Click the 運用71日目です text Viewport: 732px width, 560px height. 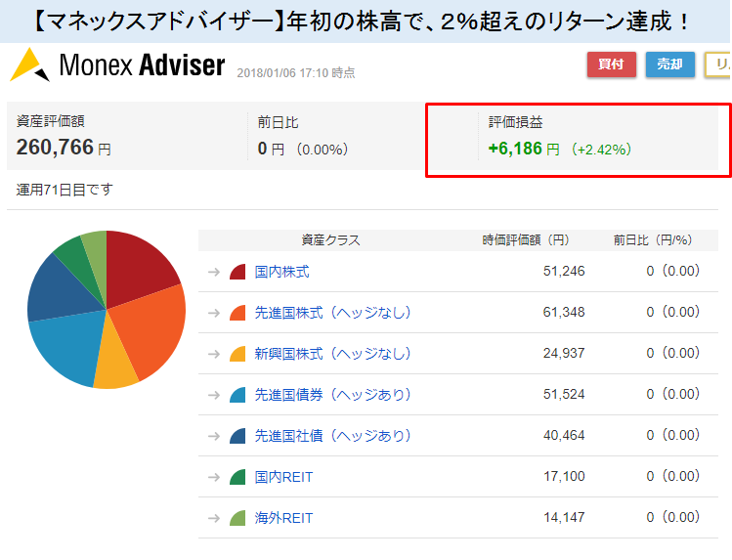point(65,190)
